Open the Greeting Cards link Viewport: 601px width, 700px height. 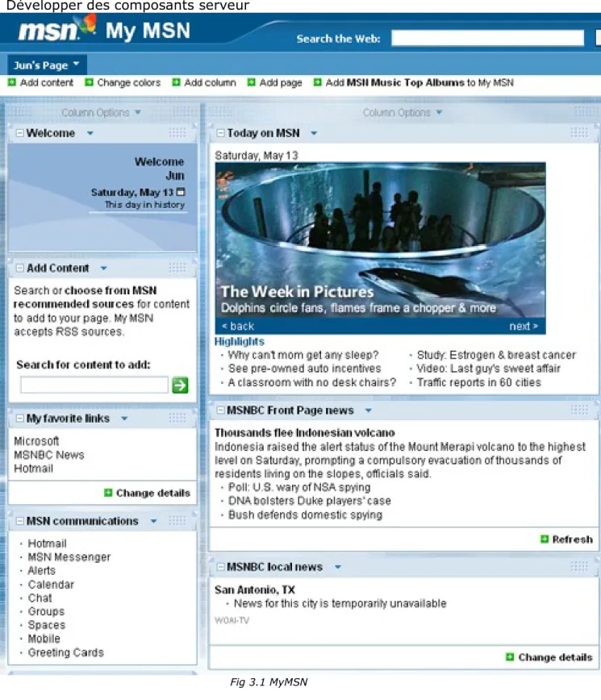pos(65,652)
